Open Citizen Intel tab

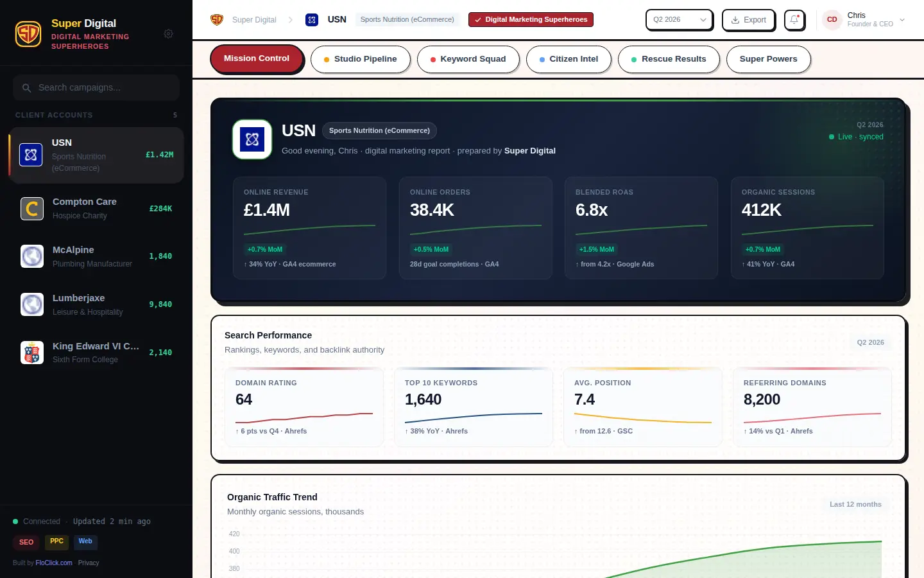point(569,59)
